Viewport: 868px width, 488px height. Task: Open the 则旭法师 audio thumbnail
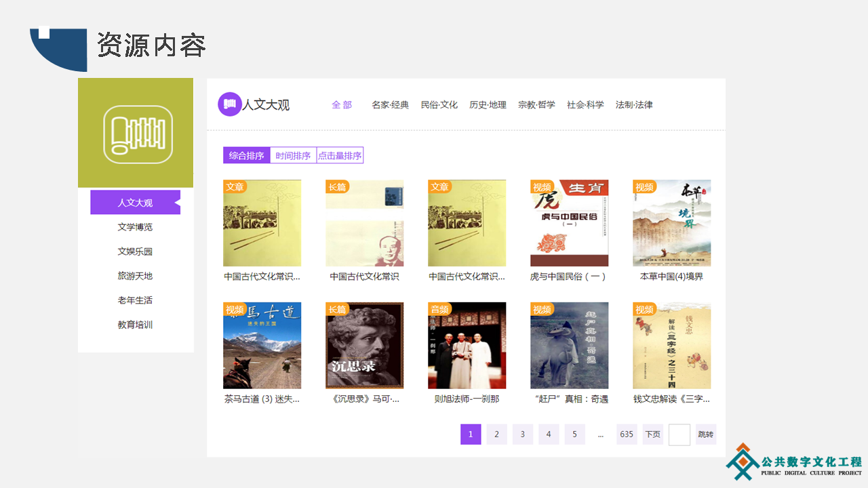click(467, 346)
